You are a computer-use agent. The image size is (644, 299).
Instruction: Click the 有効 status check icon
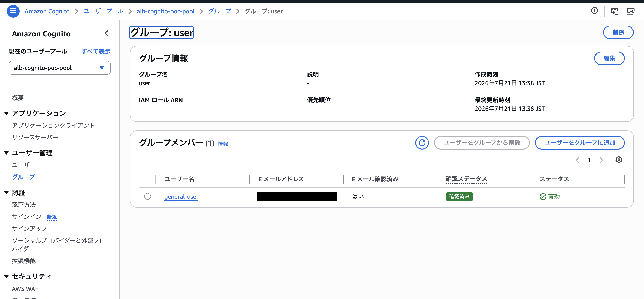point(543,197)
